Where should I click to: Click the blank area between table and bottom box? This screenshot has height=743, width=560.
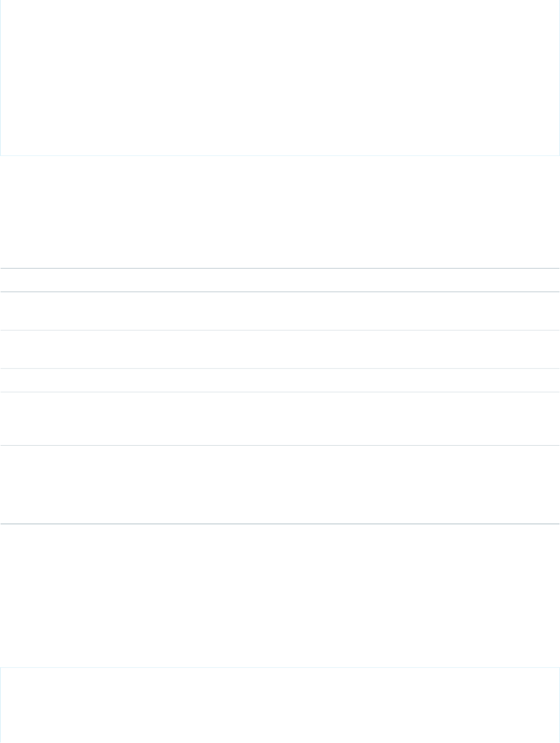(x=280, y=595)
